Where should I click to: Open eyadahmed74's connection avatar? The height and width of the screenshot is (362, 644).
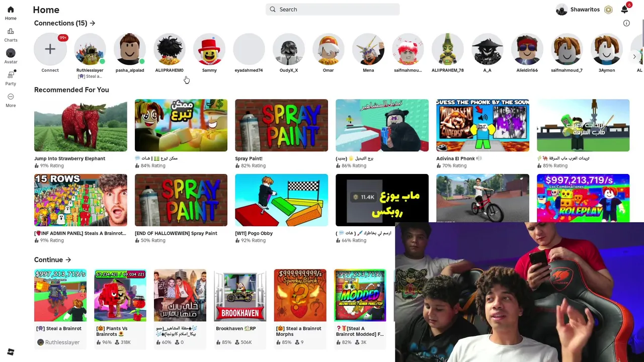point(249,49)
